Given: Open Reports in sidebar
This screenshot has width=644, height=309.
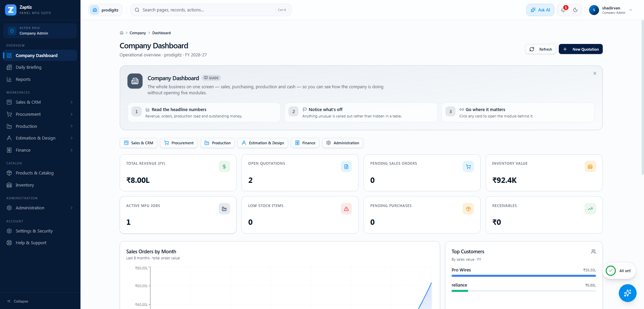Looking at the screenshot, I should [40, 80].
